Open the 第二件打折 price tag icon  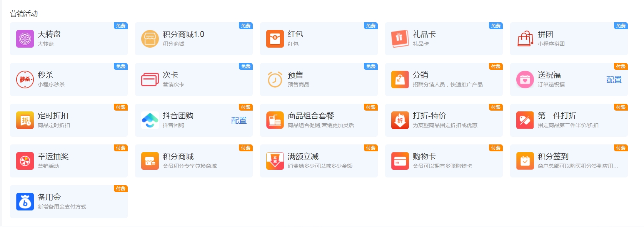pos(525,120)
